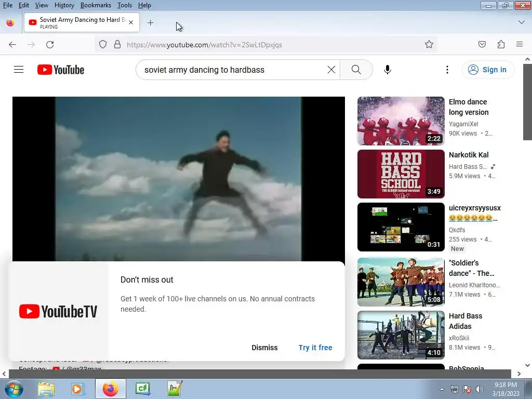Select the Soviet Army Dancing tab
The image size is (532, 399).
(x=82, y=22)
